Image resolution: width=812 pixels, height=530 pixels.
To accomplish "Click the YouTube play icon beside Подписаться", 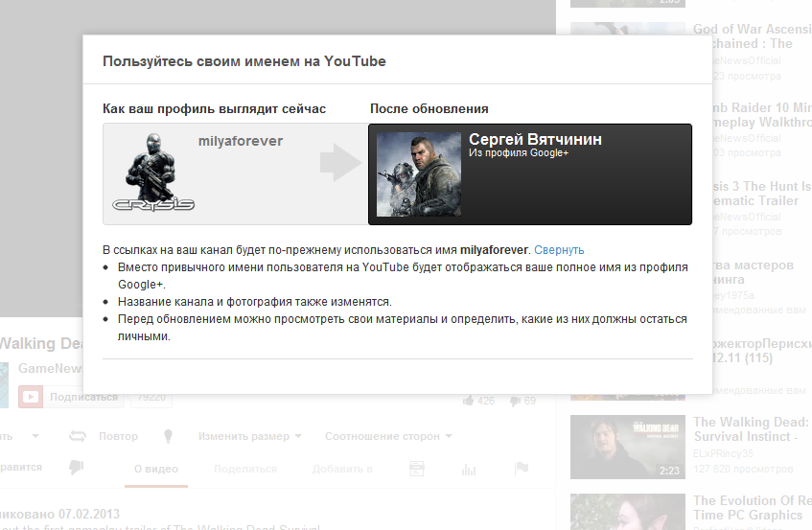I will pos(30,397).
